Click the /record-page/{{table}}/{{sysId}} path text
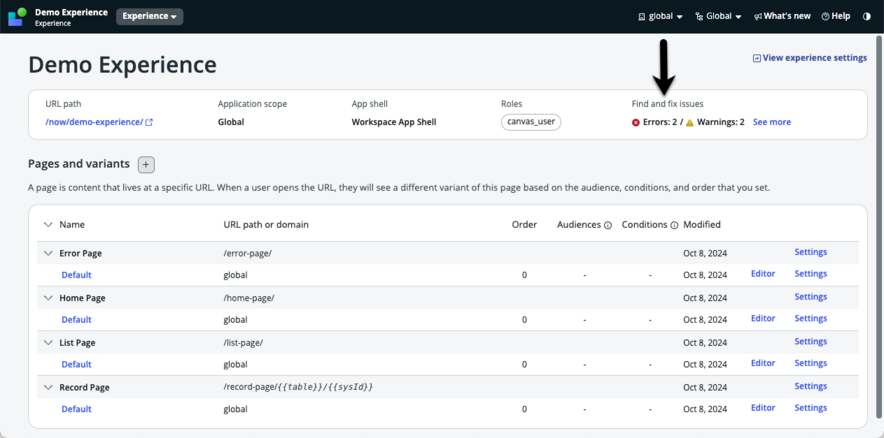Viewport: 884px width, 438px height. pos(299,388)
